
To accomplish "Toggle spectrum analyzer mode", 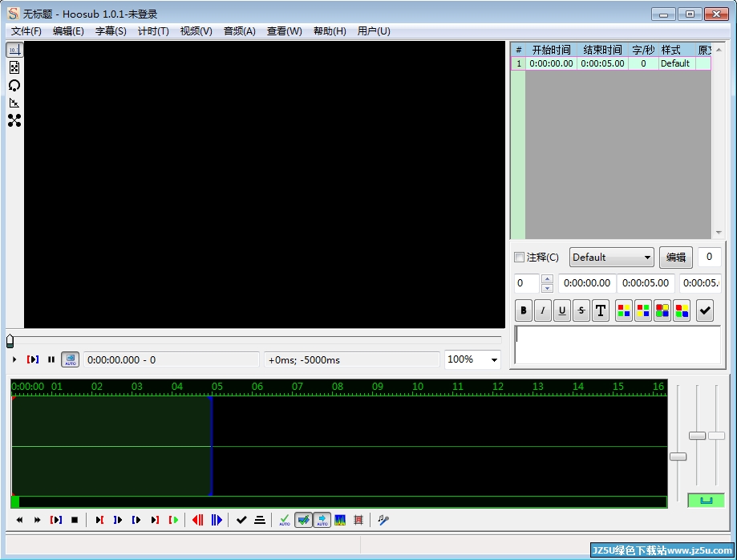I will pyautogui.click(x=340, y=520).
